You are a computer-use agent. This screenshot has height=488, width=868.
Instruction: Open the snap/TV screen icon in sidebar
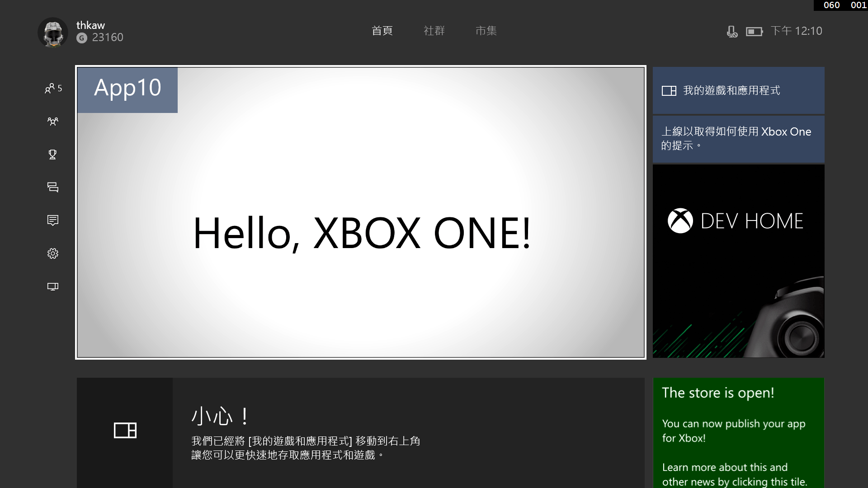pos(53,286)
